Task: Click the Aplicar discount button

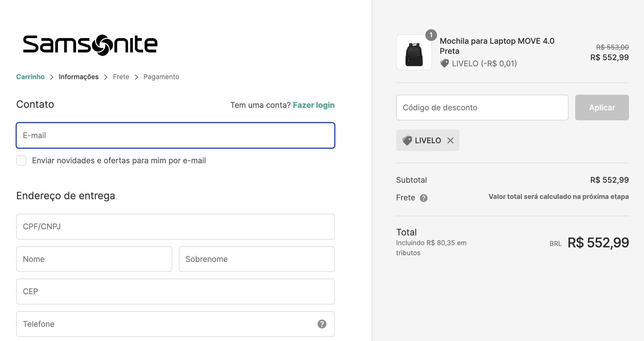Action: pos(602,108)
